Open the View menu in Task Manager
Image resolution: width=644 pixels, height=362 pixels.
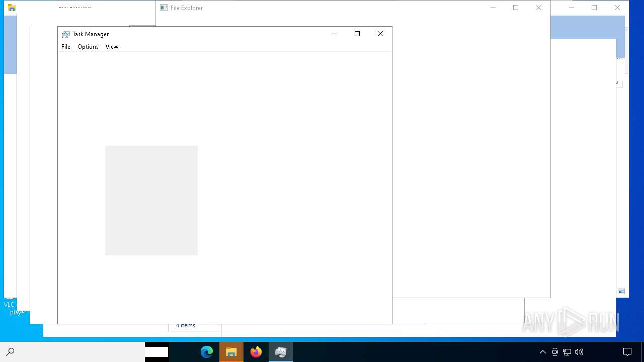click(x=112, y=47)
